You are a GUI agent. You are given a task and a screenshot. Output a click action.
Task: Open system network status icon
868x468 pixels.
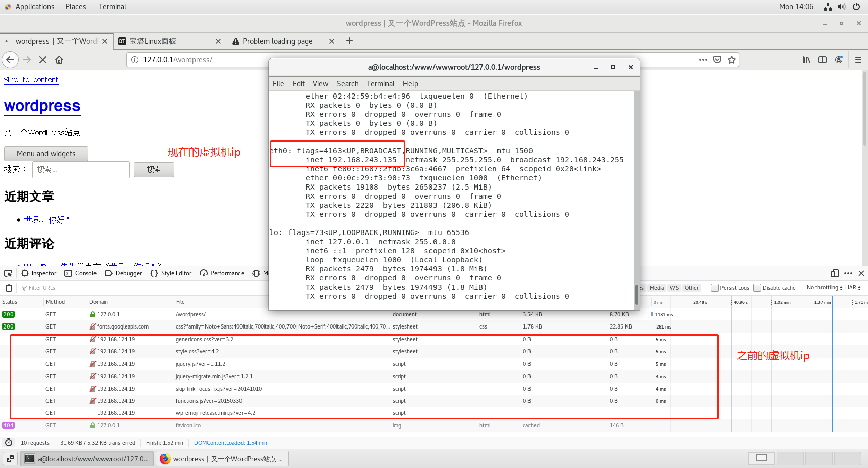(828, 7)
